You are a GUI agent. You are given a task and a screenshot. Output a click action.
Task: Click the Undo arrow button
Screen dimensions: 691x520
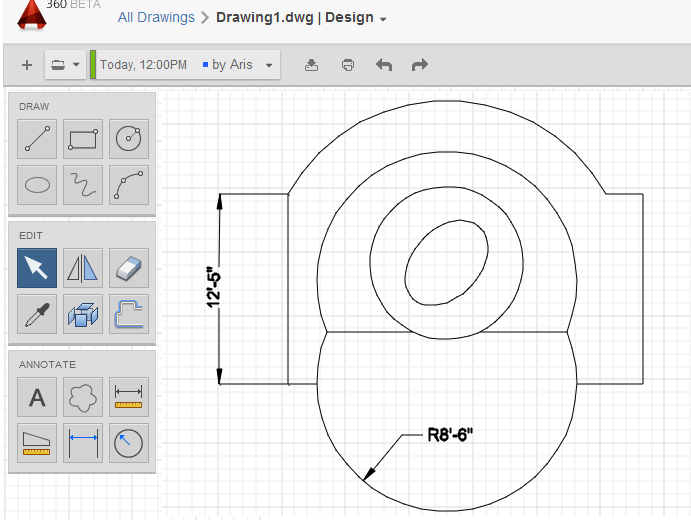click(x=384, y=65)
